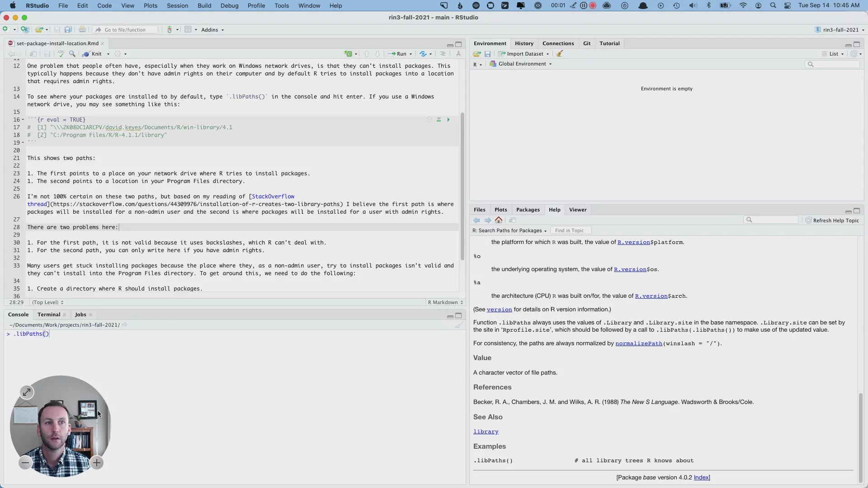This screenshot has height=488, width=868.
Task: Open the List view dropdown
Action: [834, 54]
